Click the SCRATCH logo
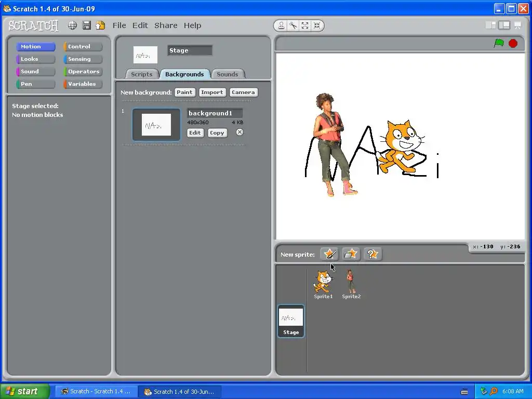The height and width of the screenshot is (399, 532). click(33, 26)
